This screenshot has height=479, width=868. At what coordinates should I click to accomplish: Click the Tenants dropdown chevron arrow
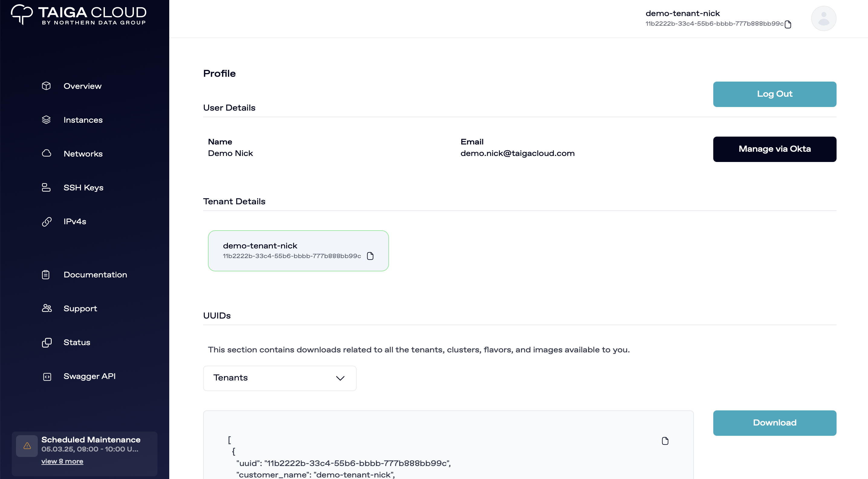(340, 378)
